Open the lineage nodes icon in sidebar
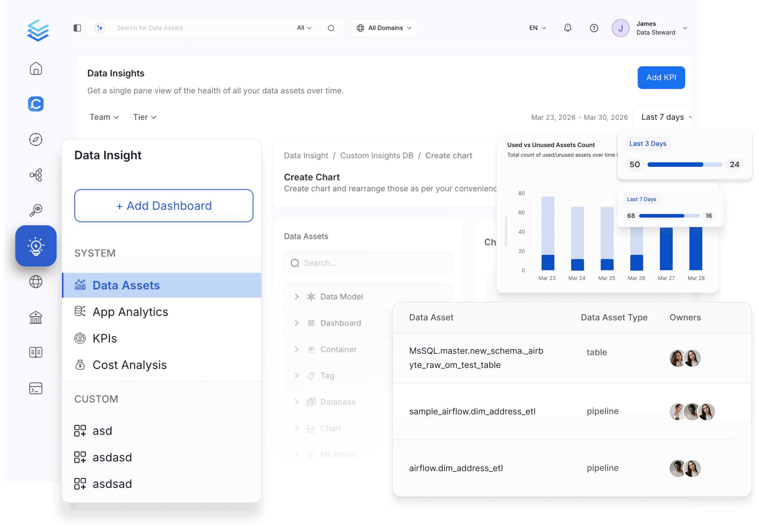Viewport: 759px width, 532px height. tap(36, 175)
